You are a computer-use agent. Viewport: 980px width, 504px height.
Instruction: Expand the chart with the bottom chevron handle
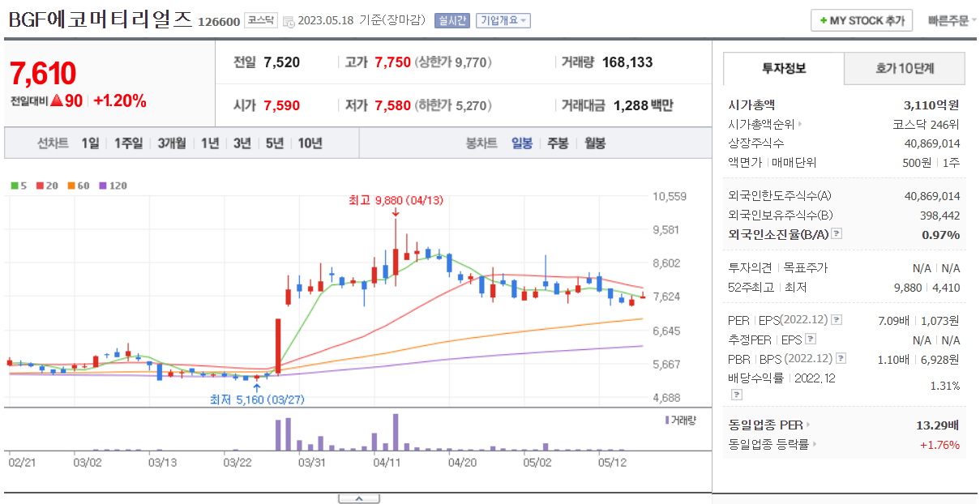click(x=358, y=498)
